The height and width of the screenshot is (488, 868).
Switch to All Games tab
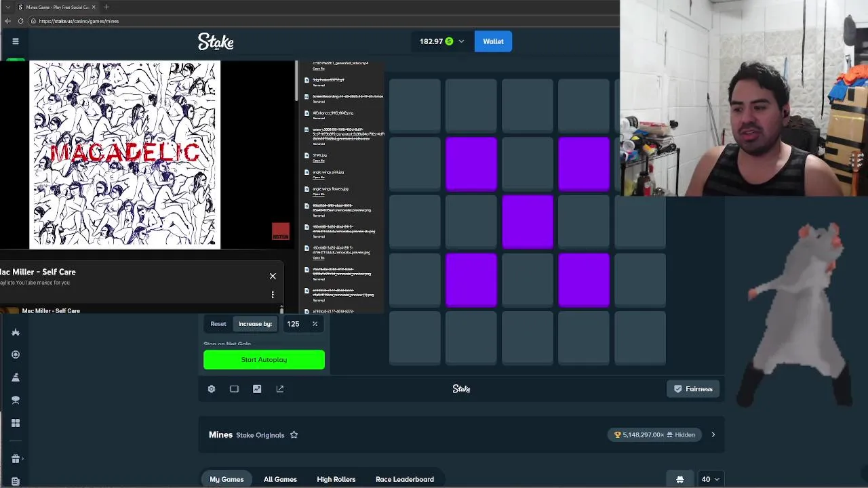pyautogui.click(x=280, y=479)
